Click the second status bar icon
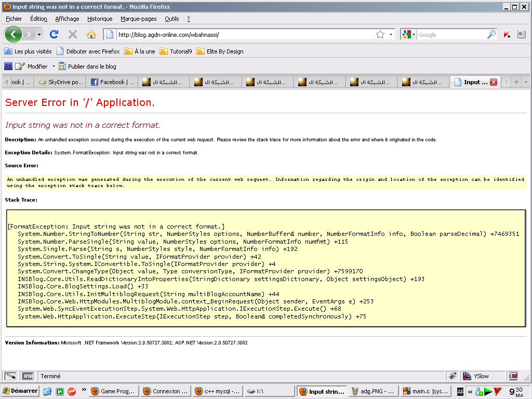Screen dimensions: 532x399 (28, 376)
